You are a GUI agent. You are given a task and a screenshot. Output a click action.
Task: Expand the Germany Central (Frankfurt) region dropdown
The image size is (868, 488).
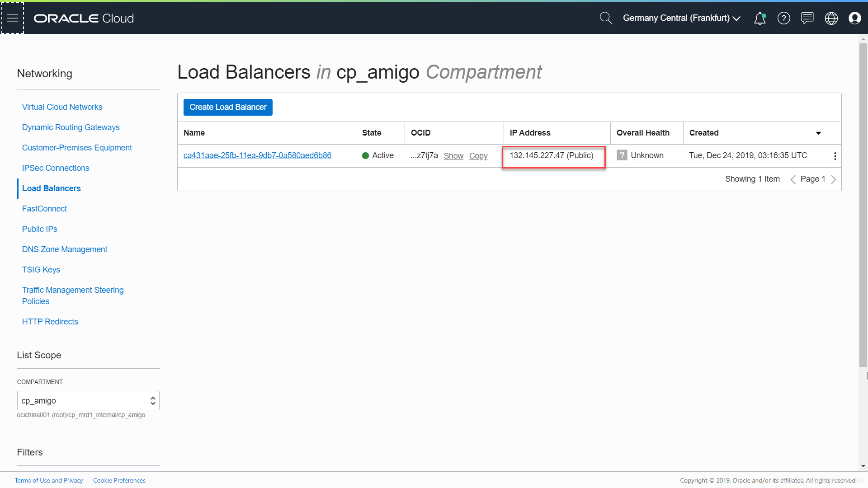click(x=681, y=18)
